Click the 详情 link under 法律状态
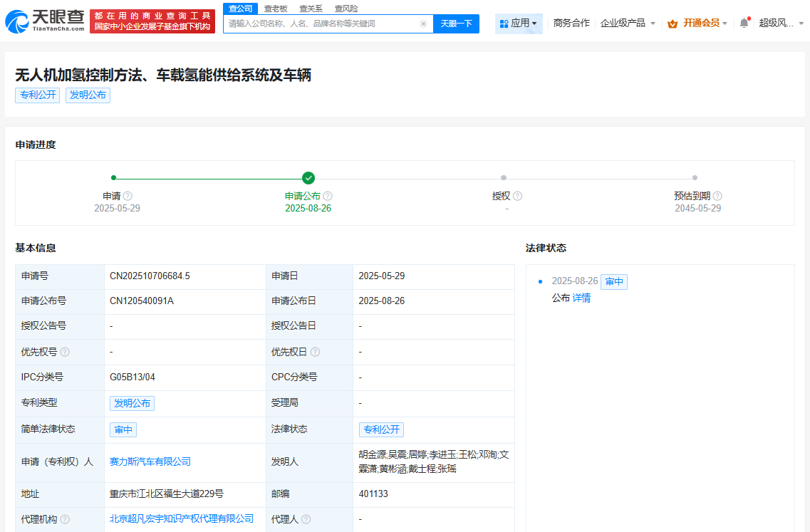The height and width of the screenshot is (532, 810). 580,297
